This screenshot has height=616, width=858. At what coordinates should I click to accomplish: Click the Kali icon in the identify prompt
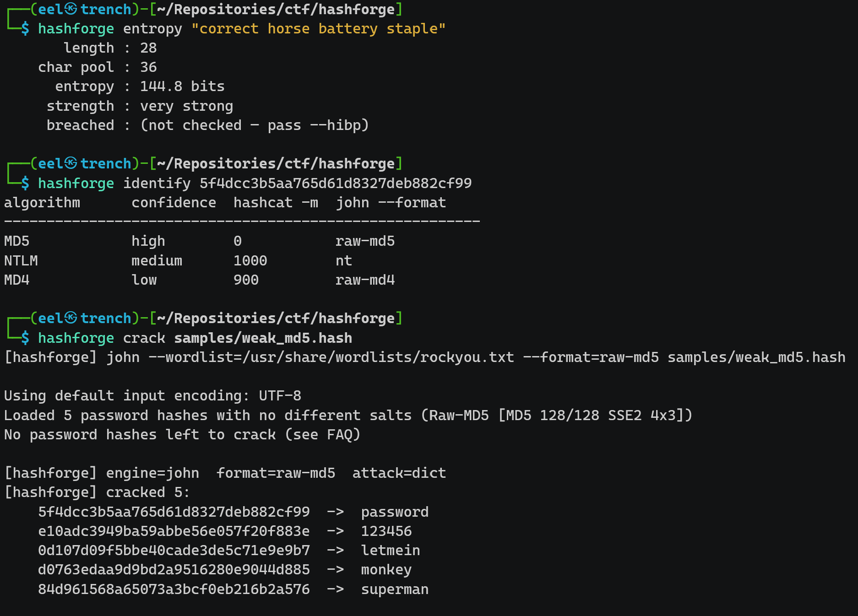pos(71,163)
